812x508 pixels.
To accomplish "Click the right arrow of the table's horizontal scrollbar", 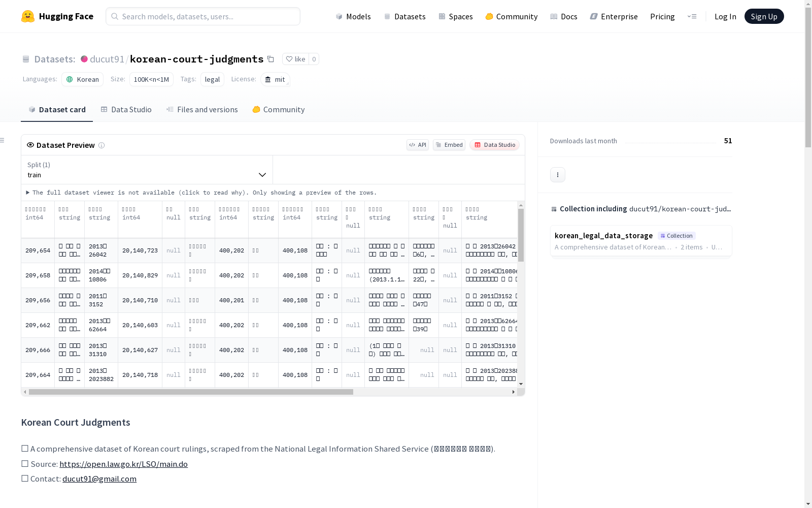I will pyautogui.click(x=514, y=392).
